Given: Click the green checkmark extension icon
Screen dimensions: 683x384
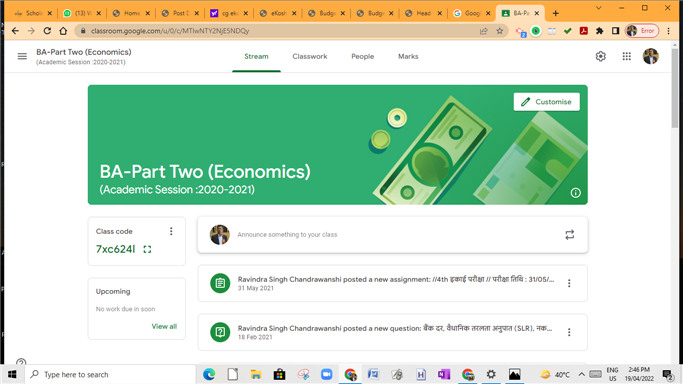Looking at the screenshot, I should (568, 31).
